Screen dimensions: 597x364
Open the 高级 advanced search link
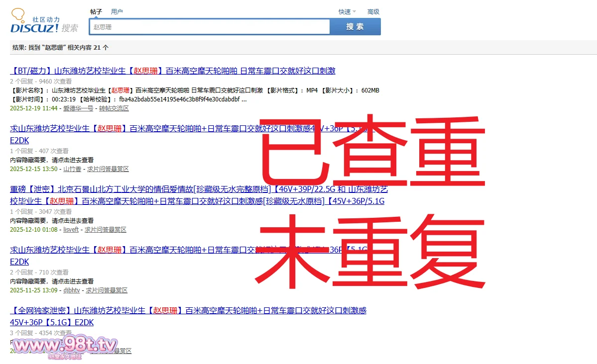pos(373,12)
